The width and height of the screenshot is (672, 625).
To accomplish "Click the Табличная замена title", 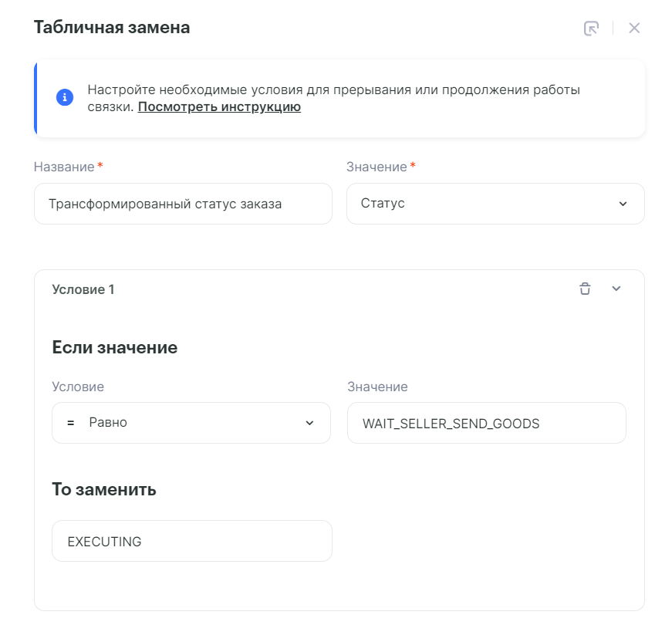I will 112,28.
